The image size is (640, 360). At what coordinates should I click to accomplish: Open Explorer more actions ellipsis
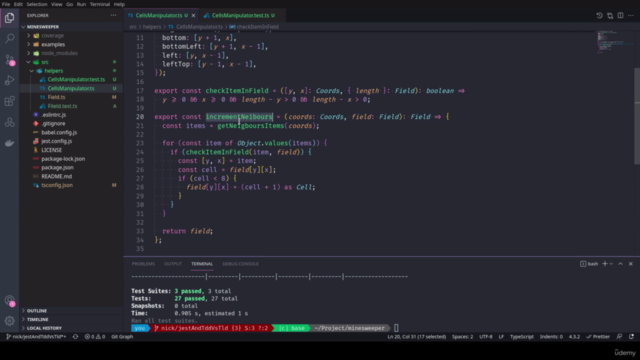pyautogui.click(x=113, y=16)
